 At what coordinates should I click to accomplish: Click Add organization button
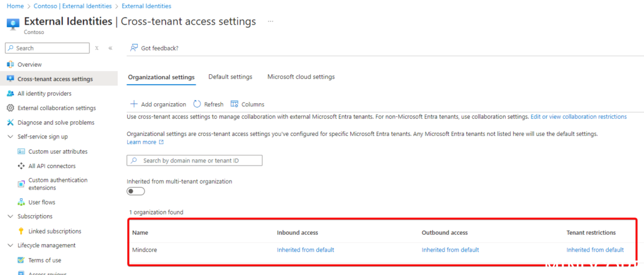pos(158,104)
